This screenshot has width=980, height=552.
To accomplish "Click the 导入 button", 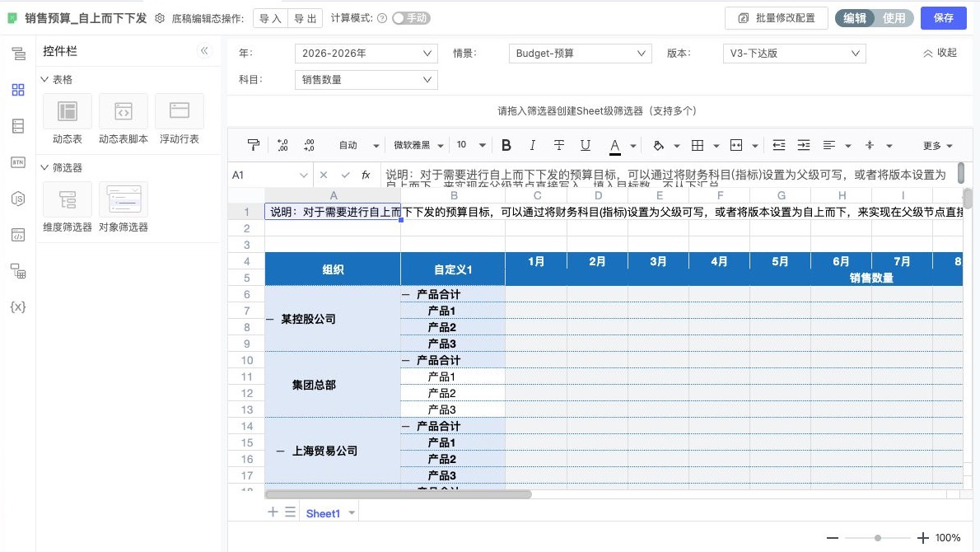I will [x=270, y=18].
